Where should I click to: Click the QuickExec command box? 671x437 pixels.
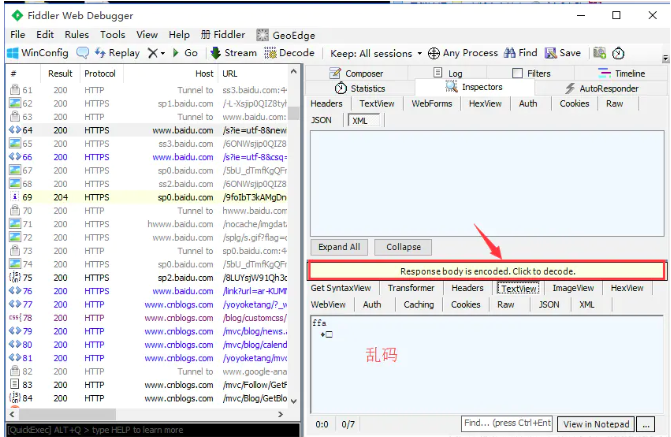click(152, 430)
